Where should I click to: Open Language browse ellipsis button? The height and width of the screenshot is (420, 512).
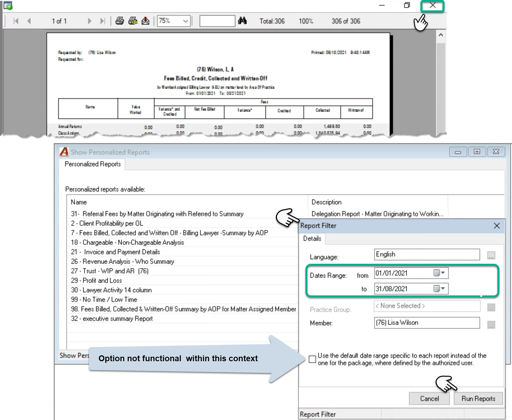tap(491, 255)
